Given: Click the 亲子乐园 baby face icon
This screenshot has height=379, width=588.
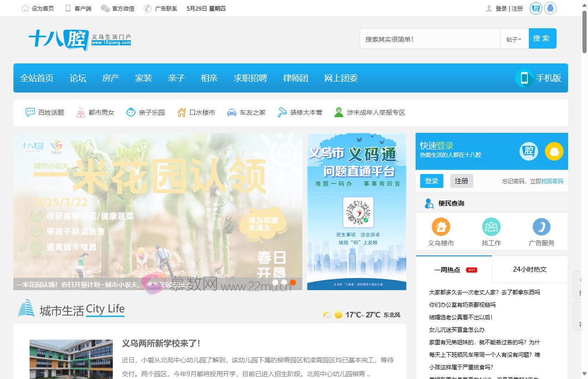Looking at the screenshot, I should pos(131,112).
